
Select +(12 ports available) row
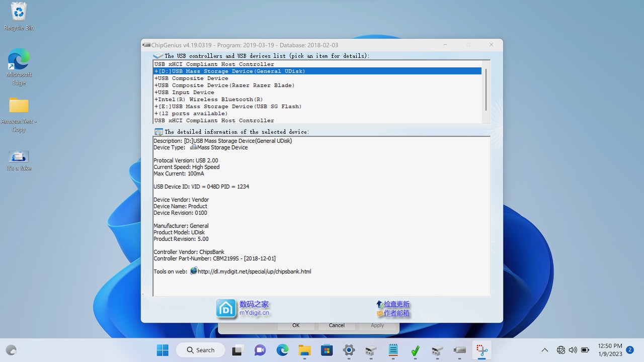317,114
